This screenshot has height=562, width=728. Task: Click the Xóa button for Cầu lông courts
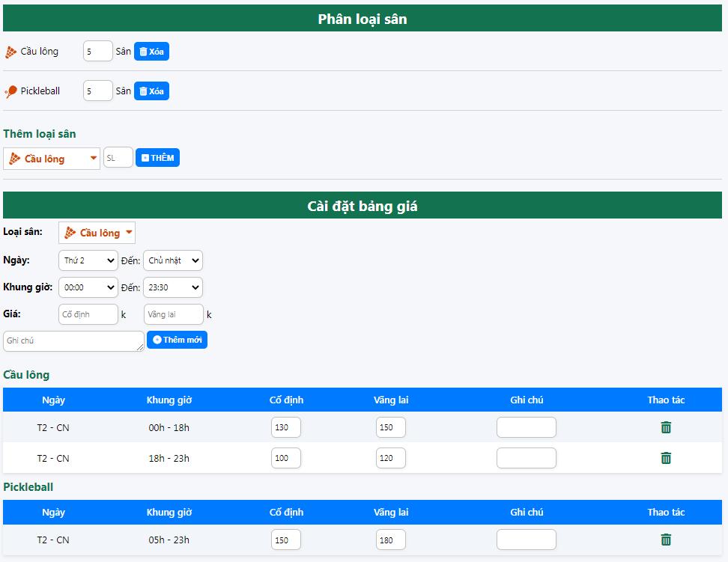(151, 52)
